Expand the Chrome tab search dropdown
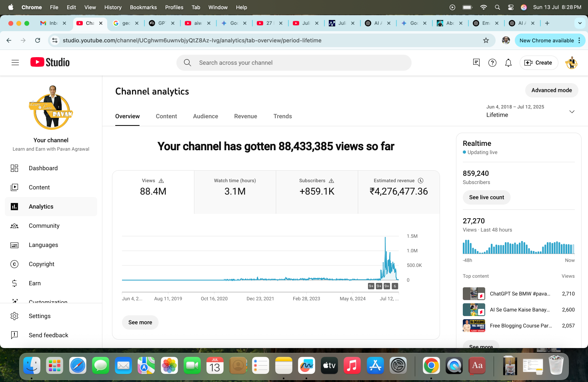Viewport: 588px width, 382px height. coord(580,23)
